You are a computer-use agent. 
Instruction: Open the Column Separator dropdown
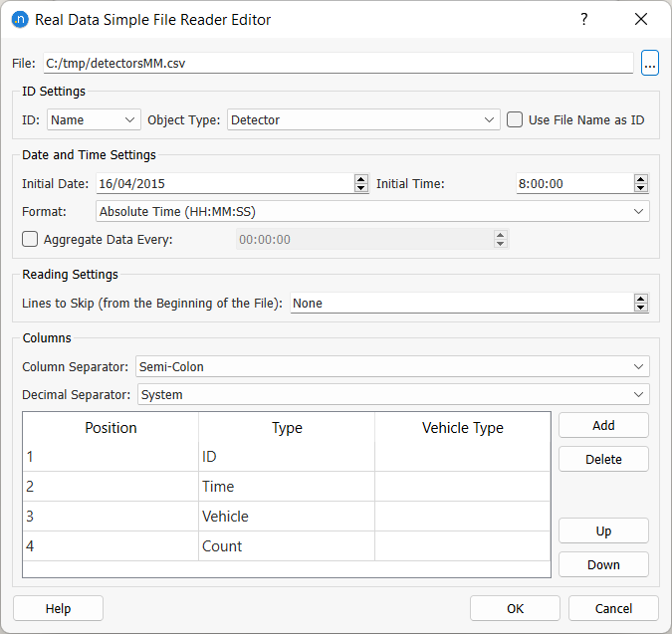tap(392, 366)
